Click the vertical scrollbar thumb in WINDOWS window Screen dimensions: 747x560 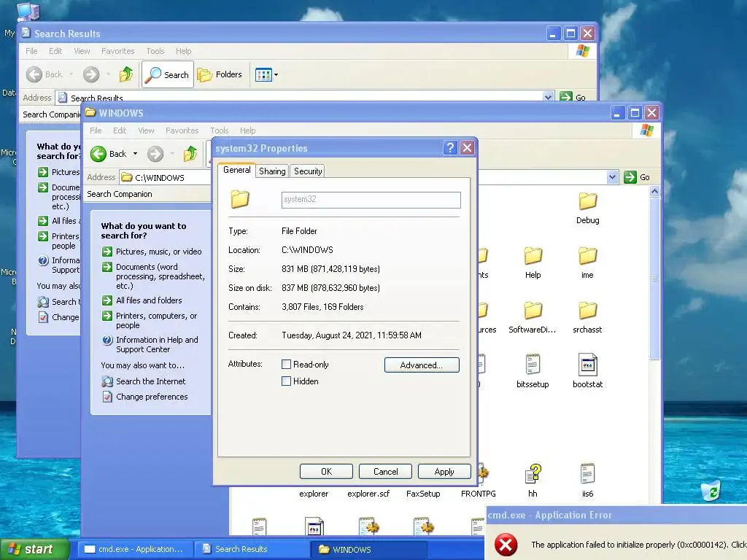click(x=654, y=279)
